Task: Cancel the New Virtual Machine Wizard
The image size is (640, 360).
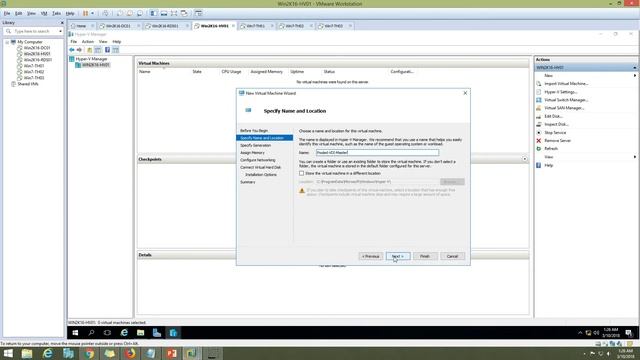Action: [452, 256]
